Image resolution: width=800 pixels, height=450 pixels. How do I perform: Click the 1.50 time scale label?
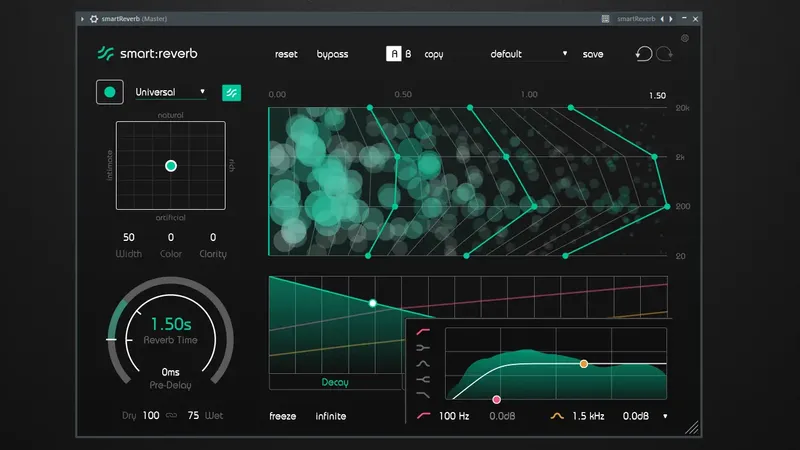tap(657, 95)
